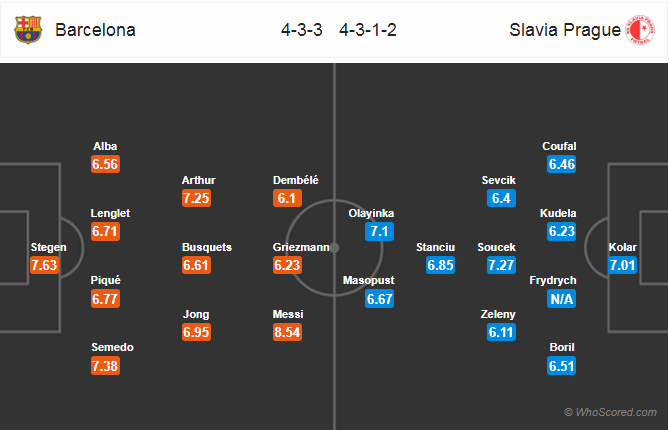Viewport: 669px width, 430px height.
Task: Click Soucek's 7.27 rating badge
Action: 501,265
